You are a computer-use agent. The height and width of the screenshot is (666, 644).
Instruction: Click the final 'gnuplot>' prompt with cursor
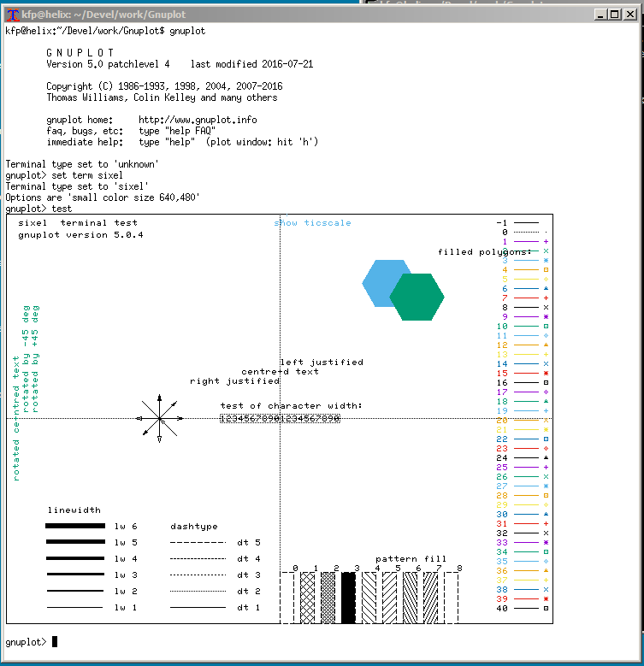(x=31, y=642)
